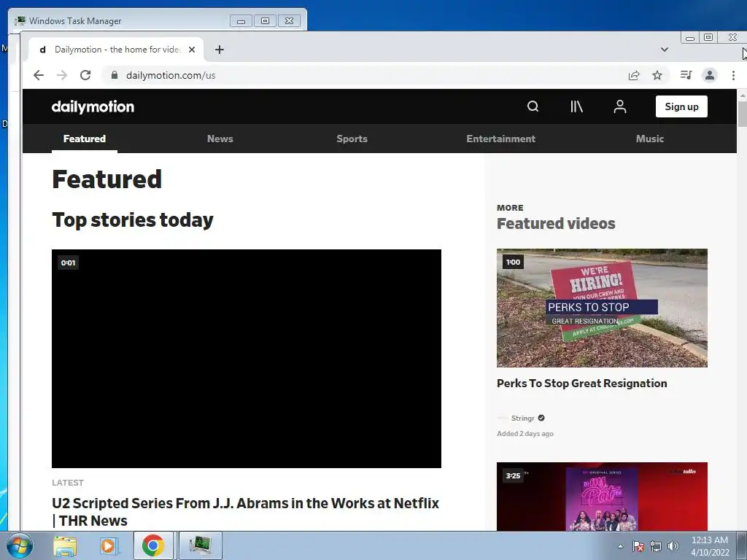Click the Stringr channel name
This screenshot has width=747, height=560.
pyautogui.click(x=522, y=418)
